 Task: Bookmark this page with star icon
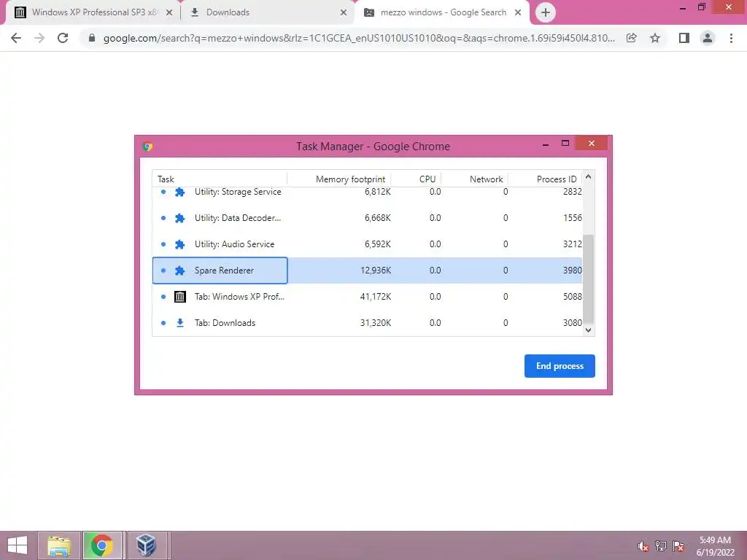pos(655,38)
